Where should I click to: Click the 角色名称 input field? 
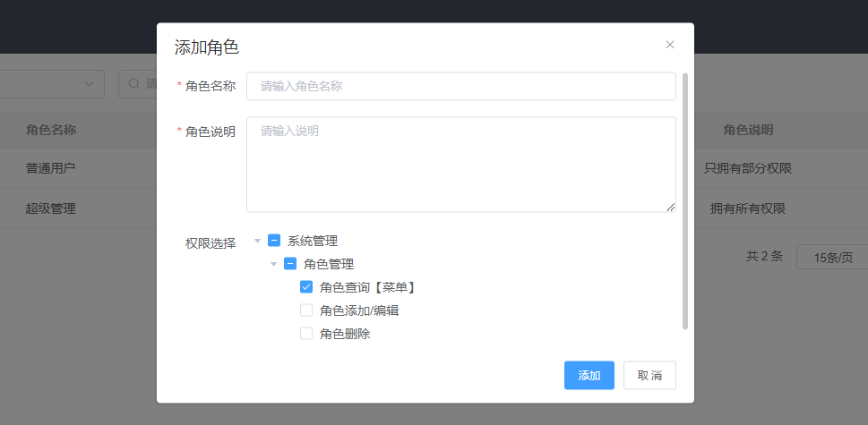(x=461, y=86)
